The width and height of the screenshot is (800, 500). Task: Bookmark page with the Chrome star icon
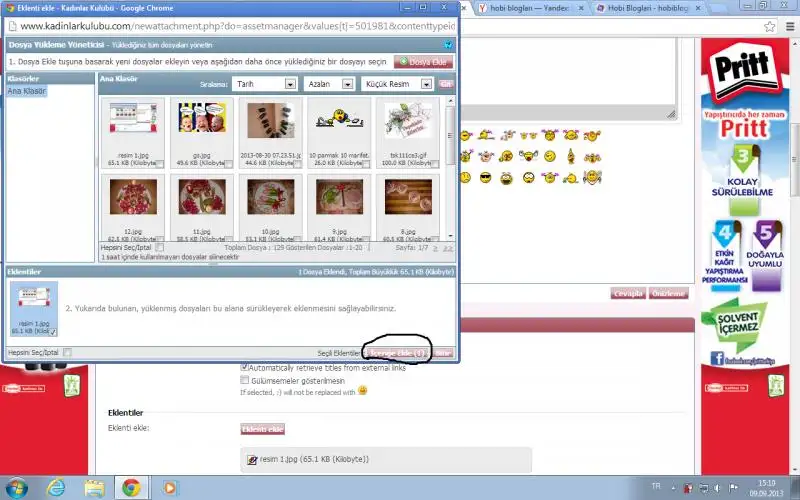769,27
